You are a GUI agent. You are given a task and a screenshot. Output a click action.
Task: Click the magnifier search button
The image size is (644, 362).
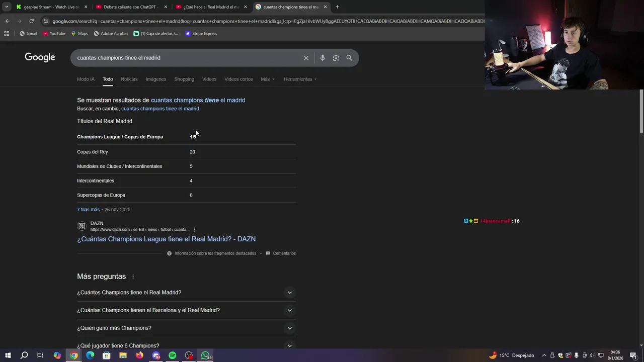click(349, 58)
